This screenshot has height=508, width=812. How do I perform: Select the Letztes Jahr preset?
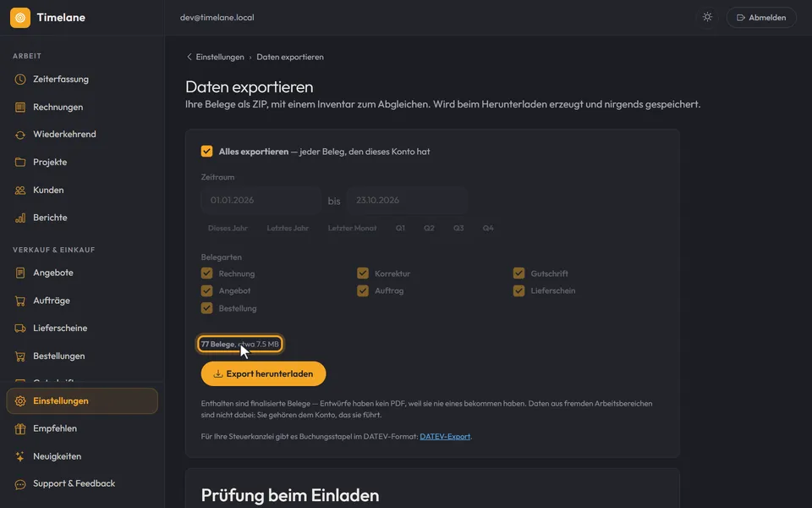pos(288,228)
